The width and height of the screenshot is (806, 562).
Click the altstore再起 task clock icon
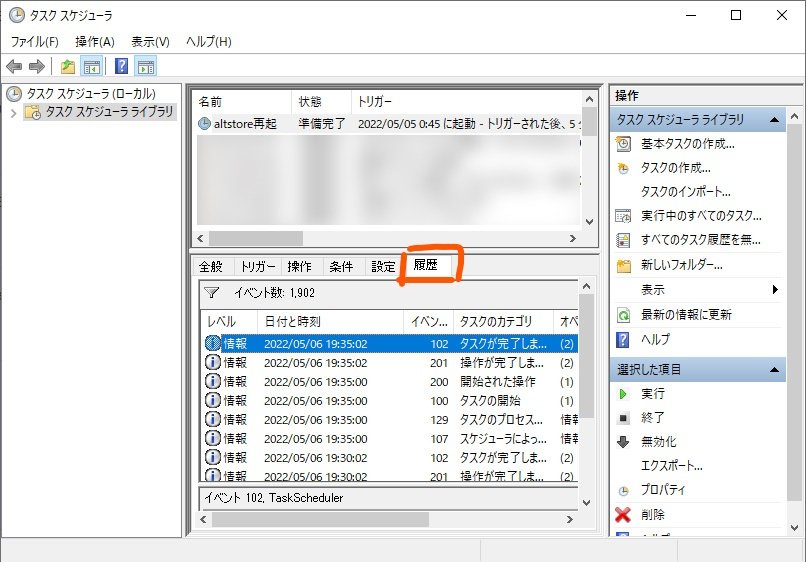point(205,123)
